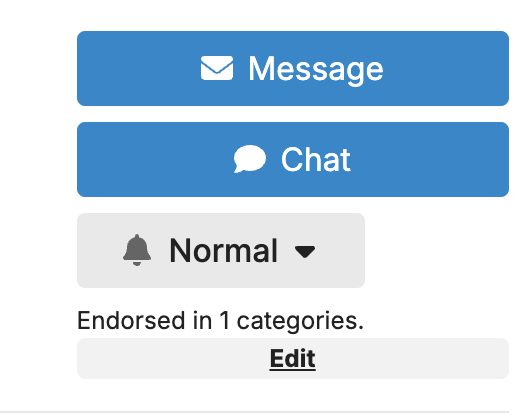This screenshot has height=416, width=530.
Task: Click the black downward triangle icon
Action: [305, 251]
